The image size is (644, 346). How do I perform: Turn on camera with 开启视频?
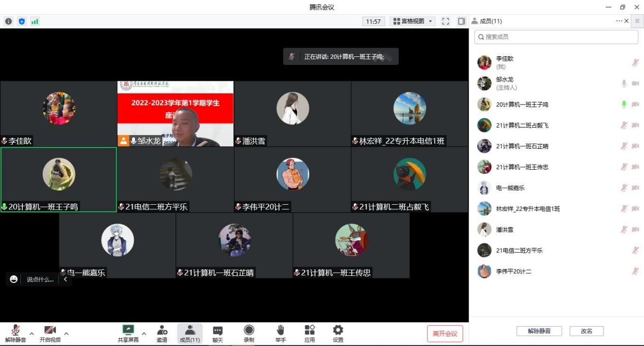pos(50,333)
